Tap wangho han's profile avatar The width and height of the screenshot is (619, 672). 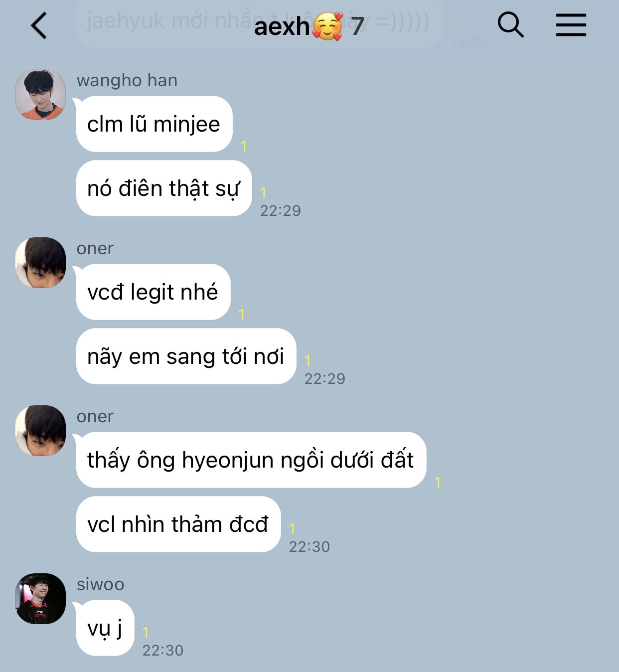[40, 95]
